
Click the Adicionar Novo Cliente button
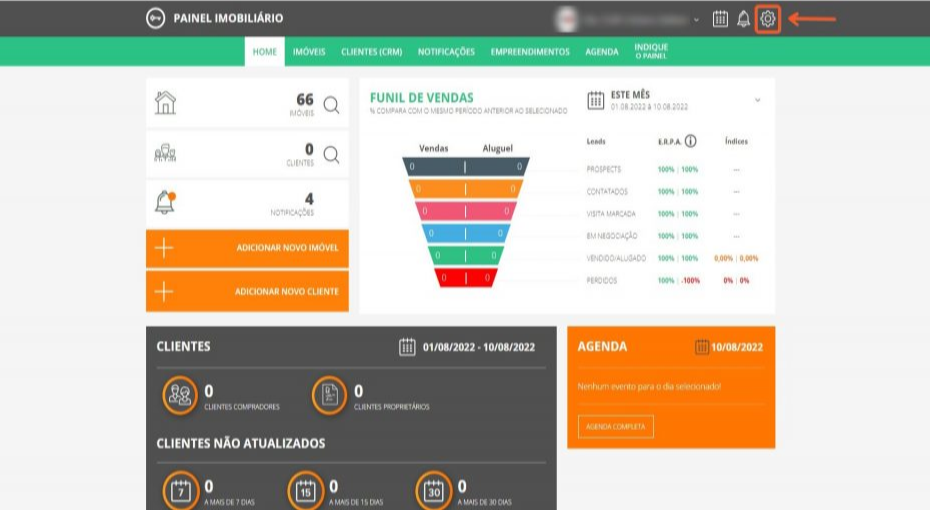pyautogui.click(x=247, y=292)
